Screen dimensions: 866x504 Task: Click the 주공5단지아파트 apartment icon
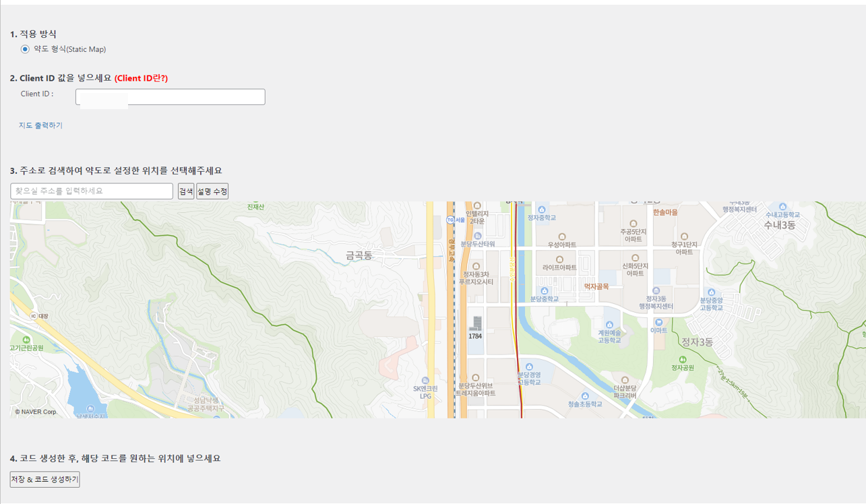[x=633, y=224]
